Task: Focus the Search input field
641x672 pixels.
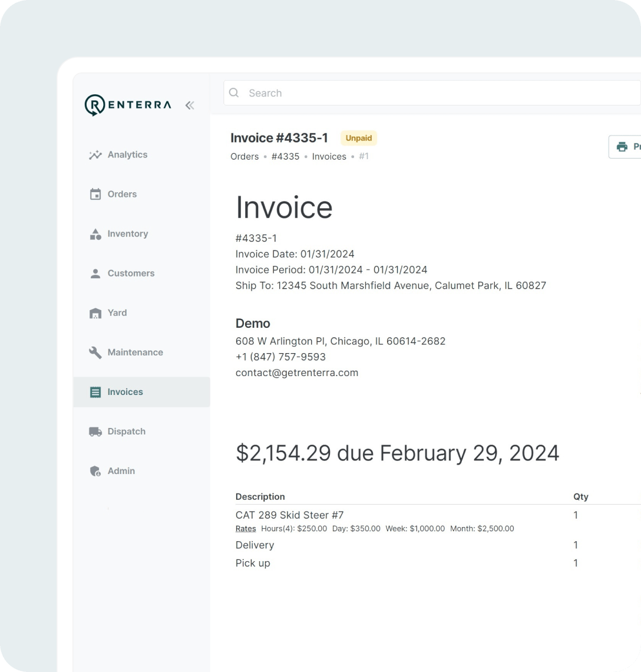Action: click(x=436, y=93)
